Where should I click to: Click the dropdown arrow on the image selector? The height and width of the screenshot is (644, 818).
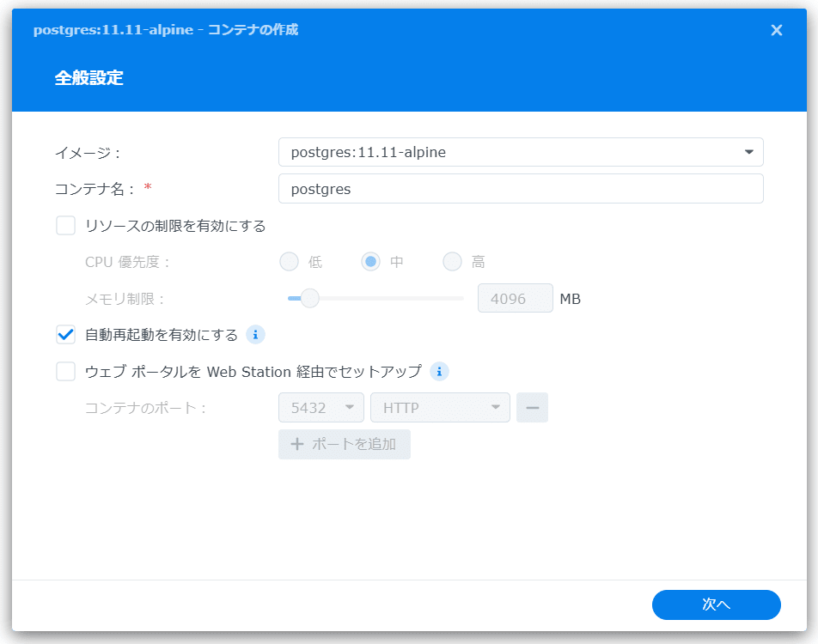pos(751,152)
